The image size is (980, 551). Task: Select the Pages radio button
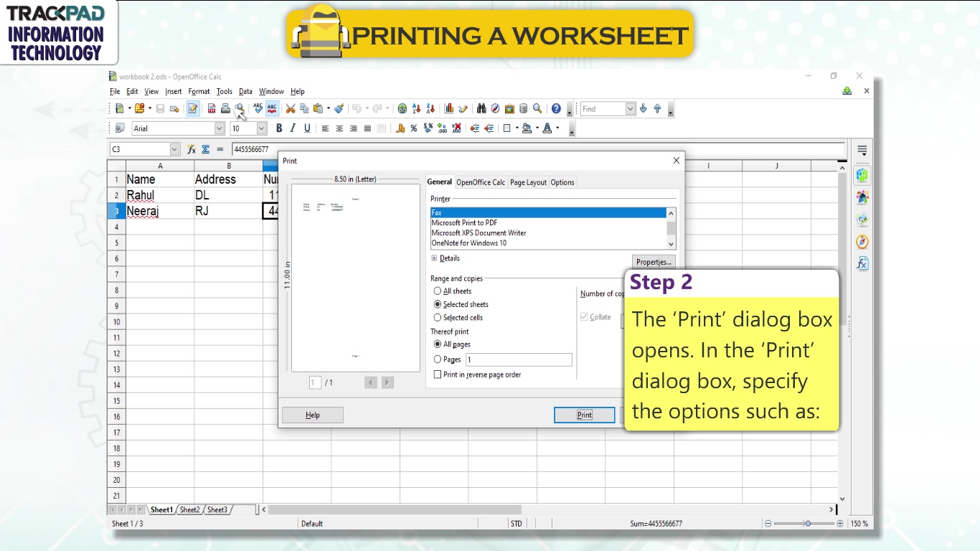(438, 359)
